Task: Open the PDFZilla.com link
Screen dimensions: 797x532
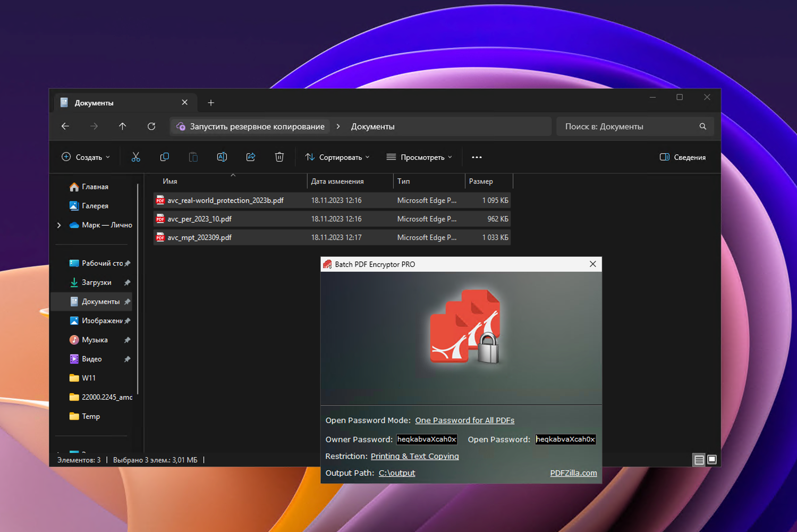Action: [x=573, y=473]
